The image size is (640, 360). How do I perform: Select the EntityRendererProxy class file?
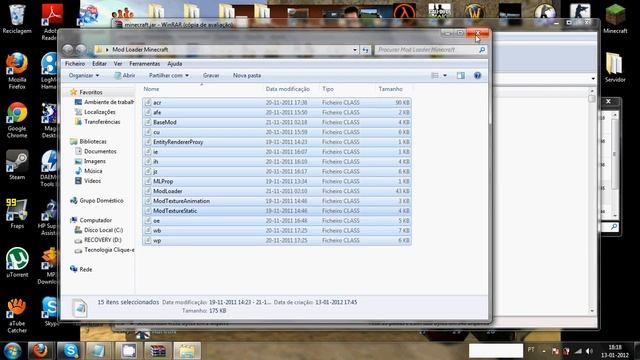(x=277, y=142)
